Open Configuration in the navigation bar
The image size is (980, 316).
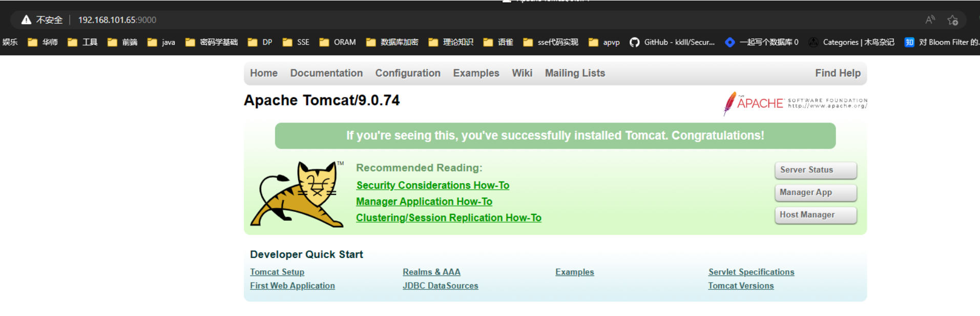(408, 73)
